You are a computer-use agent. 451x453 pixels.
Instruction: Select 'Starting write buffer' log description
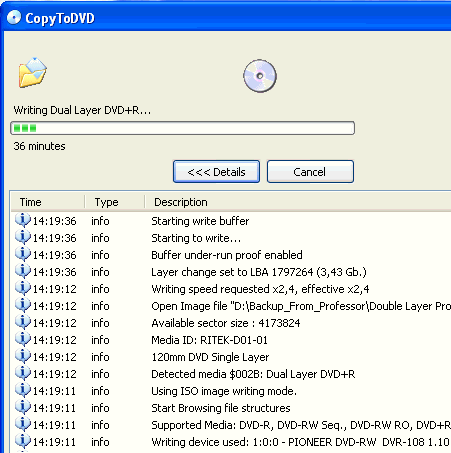pyautogui.click(x=200, y=221)
